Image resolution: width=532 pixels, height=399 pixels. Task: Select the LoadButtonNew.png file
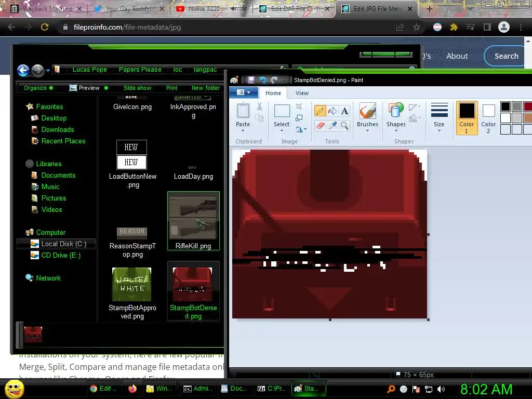pos(132,165)
